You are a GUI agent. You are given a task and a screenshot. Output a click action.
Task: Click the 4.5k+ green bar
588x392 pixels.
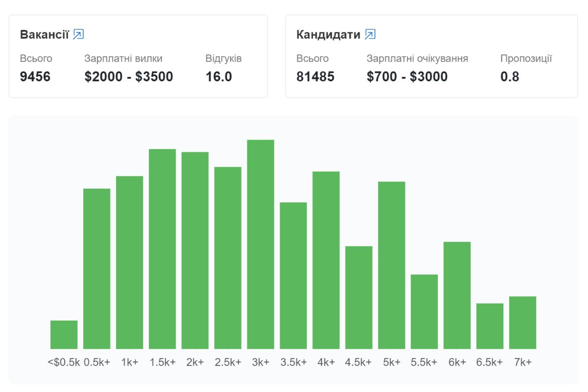359,297
